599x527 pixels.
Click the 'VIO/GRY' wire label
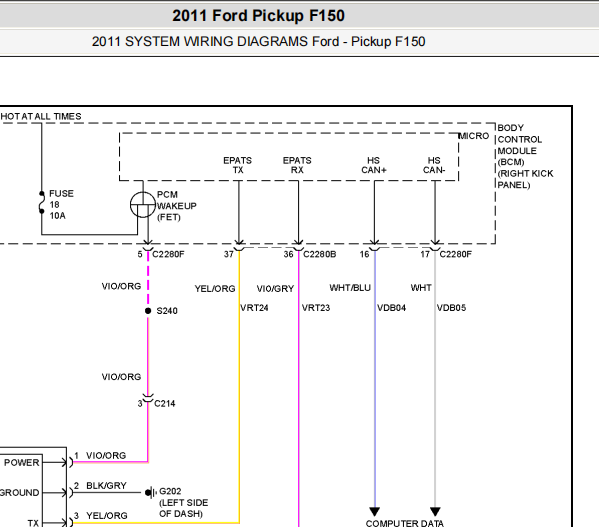(x=275, y=289)
